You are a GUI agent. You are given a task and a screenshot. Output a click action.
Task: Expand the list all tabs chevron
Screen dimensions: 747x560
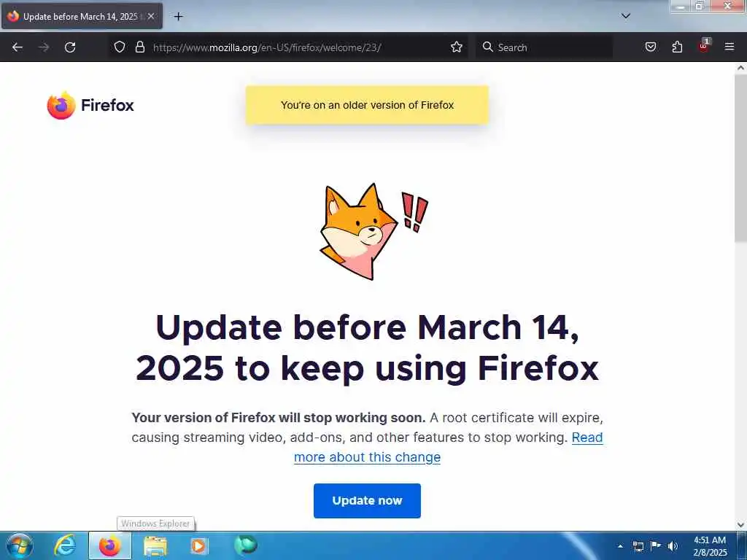[x=626, y=16]
